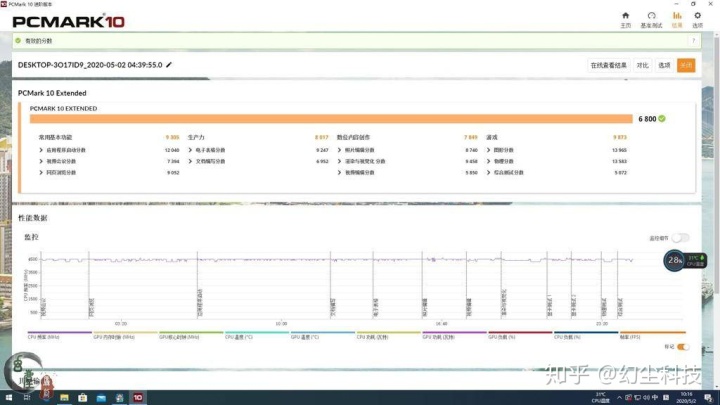720x405 pixels.
Task: Select the GPU memory clock legend item
Action: pyautogui.click(x=125, y=335)
